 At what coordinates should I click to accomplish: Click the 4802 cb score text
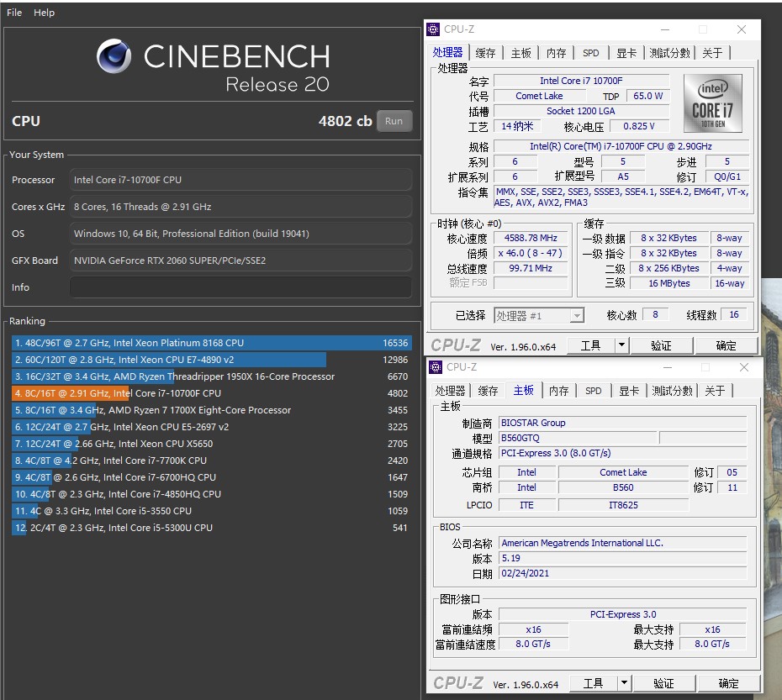pyautogui.click(x=345, y=121)
